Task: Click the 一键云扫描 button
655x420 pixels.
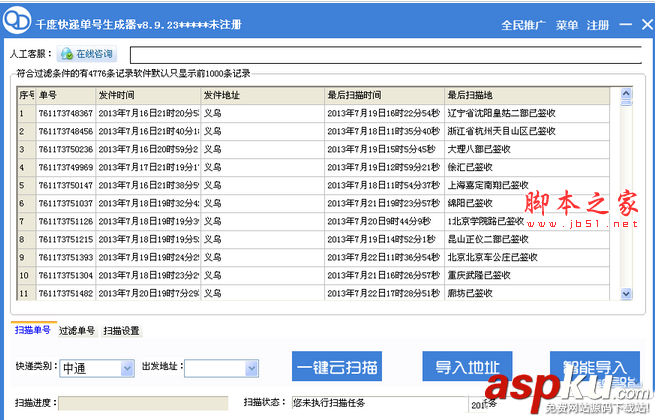Action: pyautogui.click(x=337, y=367)
